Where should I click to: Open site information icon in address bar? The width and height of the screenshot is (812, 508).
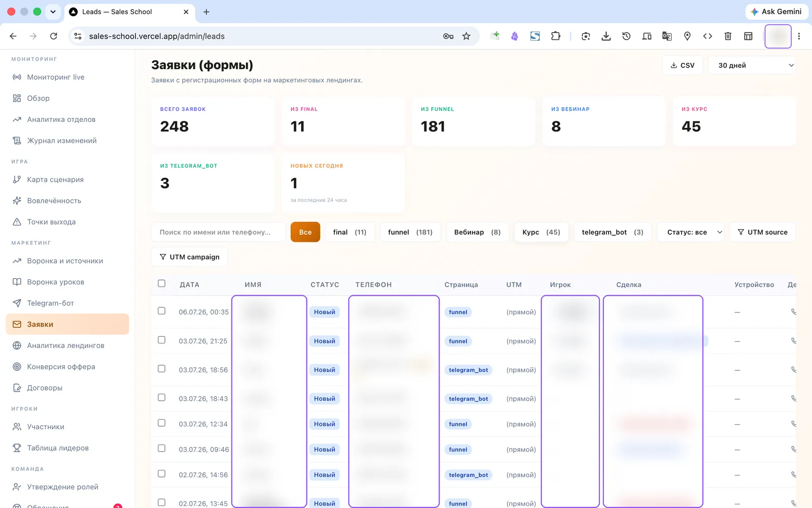point(78,36)
